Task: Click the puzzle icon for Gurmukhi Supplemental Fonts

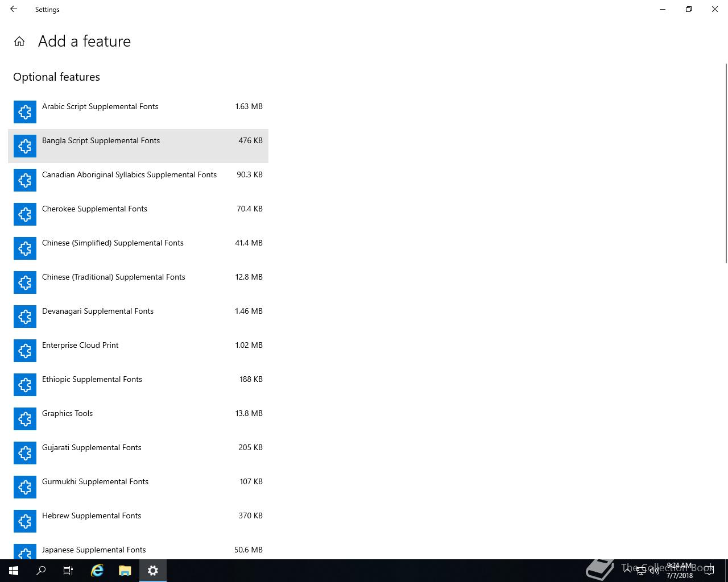Action: (25, 487)
